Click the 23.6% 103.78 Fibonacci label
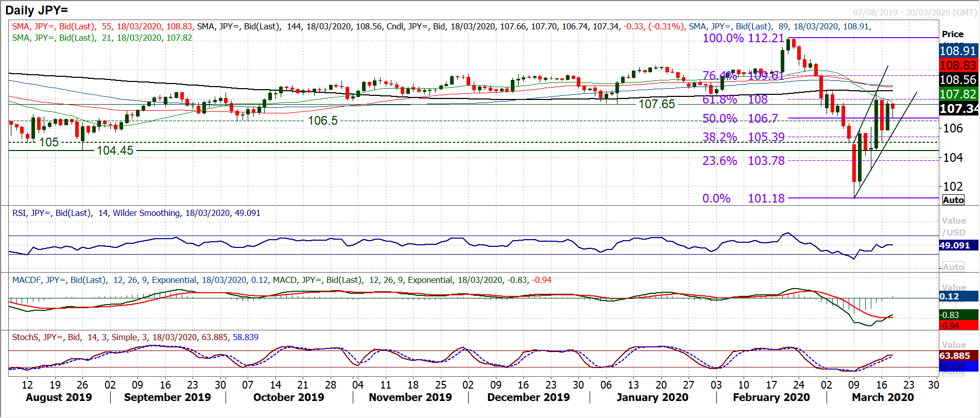980x418 pixels. (x=744, y=161)
